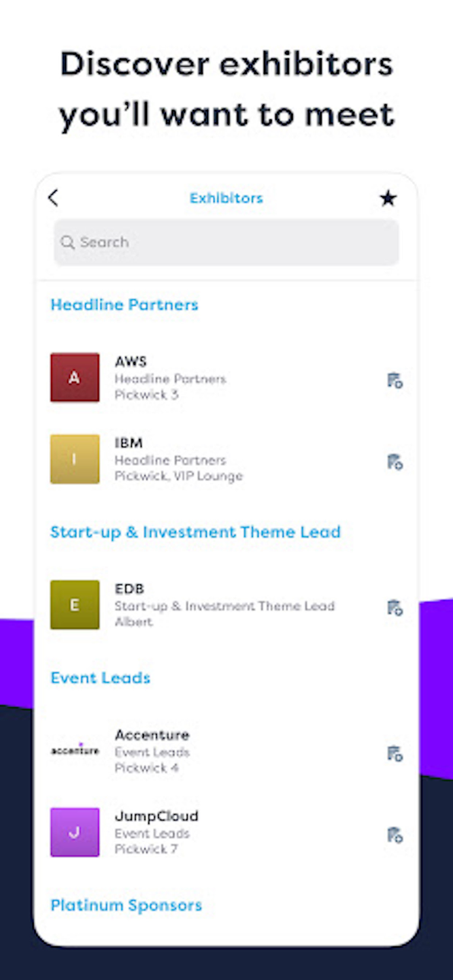Screen dimensions: 453x980
Task: Select the Exhibitors title label
Action: 226,198
